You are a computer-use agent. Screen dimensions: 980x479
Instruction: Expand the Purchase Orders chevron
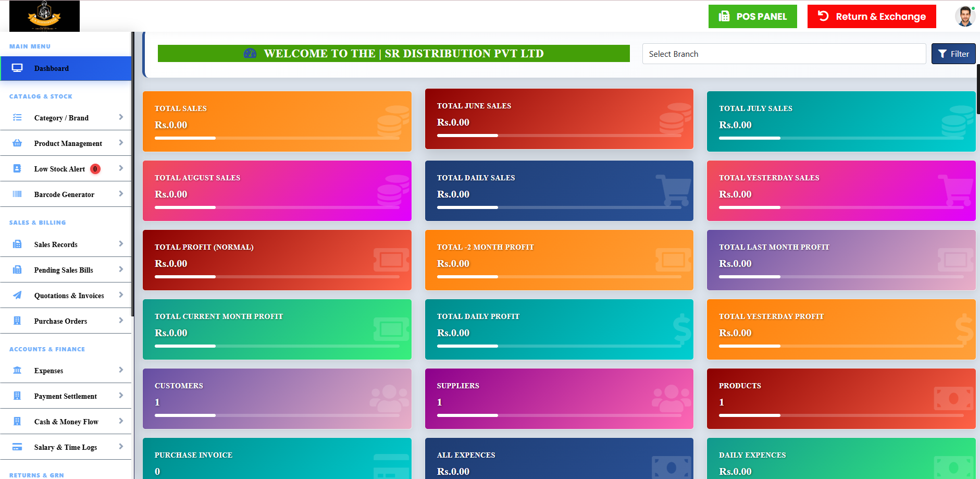click(x=121, y=321)
